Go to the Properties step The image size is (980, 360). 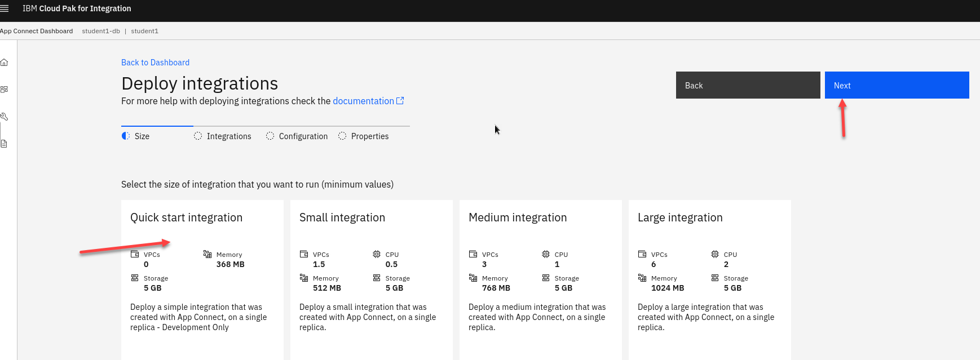(369, 136)
